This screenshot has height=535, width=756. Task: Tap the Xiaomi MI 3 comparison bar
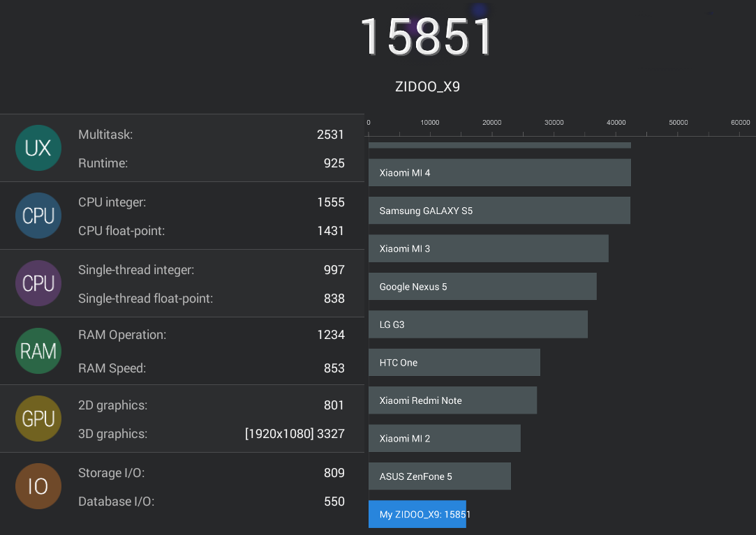click(489, 249)
